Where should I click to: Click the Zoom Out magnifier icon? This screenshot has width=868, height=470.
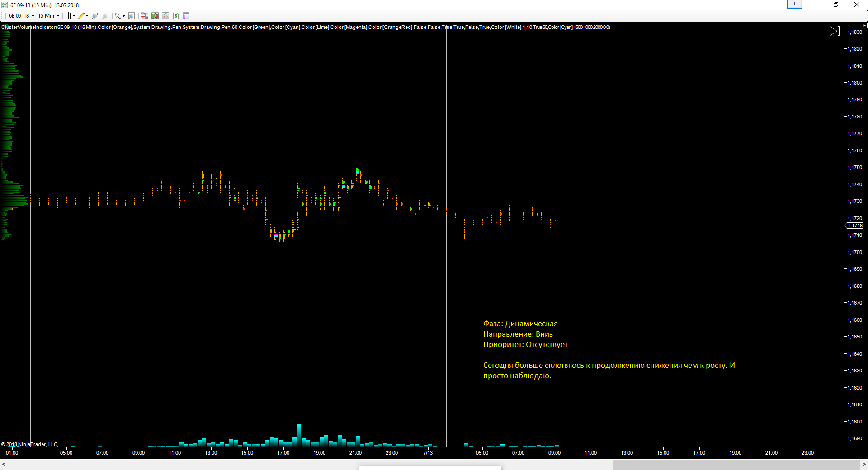[x=105, y=16]
